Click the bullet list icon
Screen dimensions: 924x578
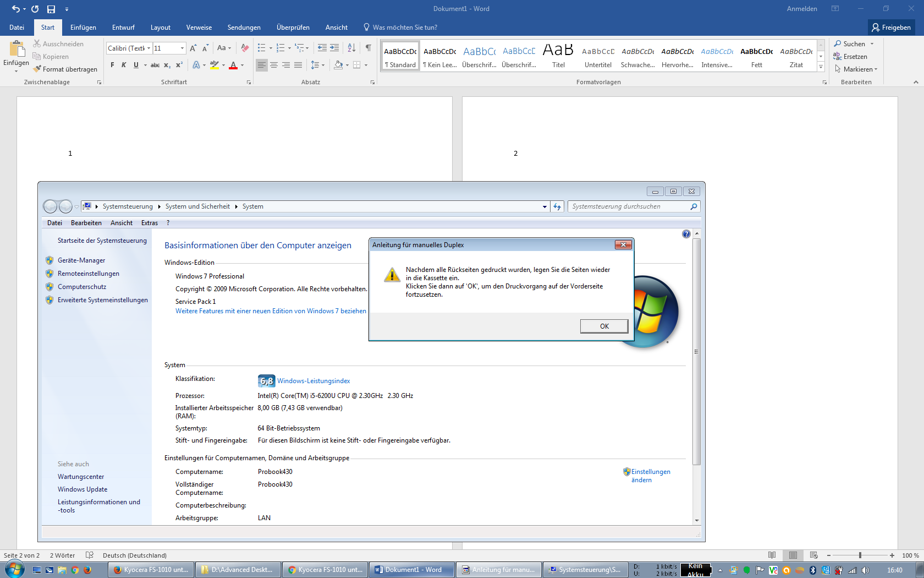tap(262, 48)
